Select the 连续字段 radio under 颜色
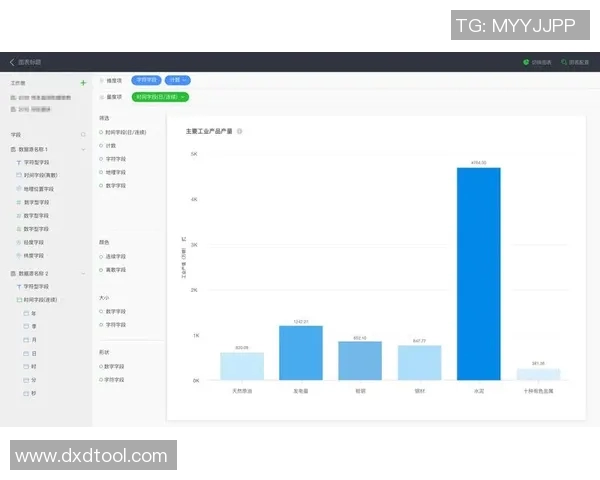 (x=102, y=256)
